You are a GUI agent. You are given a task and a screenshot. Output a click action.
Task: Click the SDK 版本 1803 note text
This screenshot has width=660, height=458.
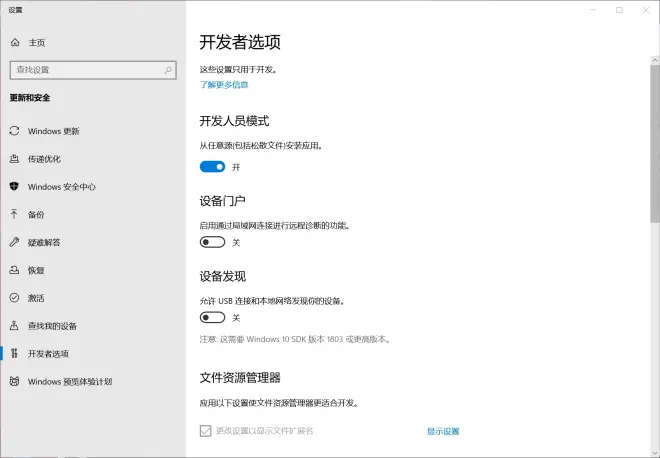click(x=295, y=339)
